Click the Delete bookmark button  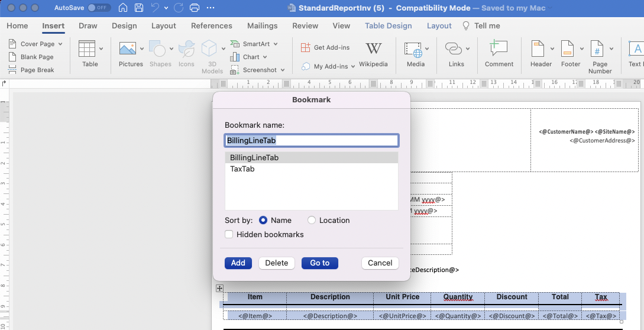click(276, 263)
